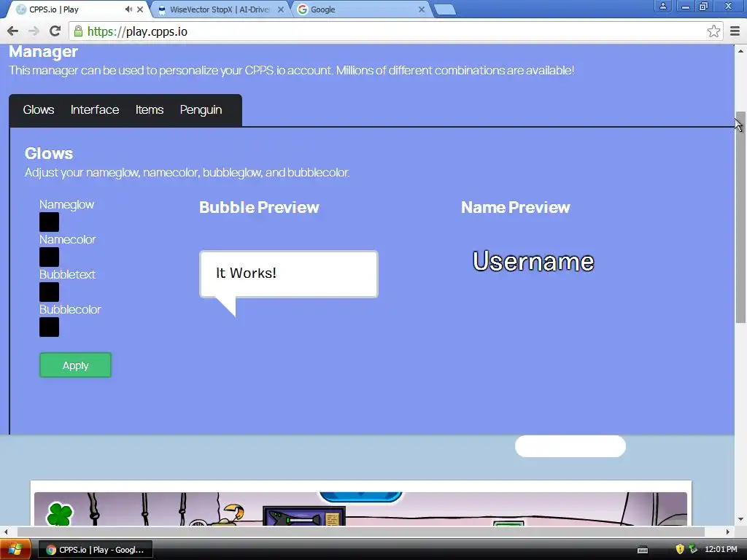
Task: Close the WiseVector StopX tab
Action: [281, 9]
